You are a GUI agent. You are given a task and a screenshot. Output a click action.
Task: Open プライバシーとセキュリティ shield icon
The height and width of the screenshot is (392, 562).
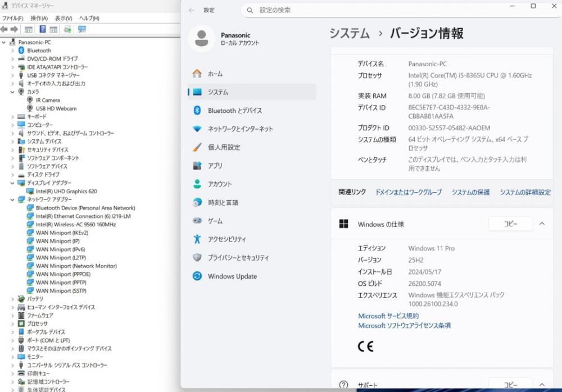[x=197, y=257]
